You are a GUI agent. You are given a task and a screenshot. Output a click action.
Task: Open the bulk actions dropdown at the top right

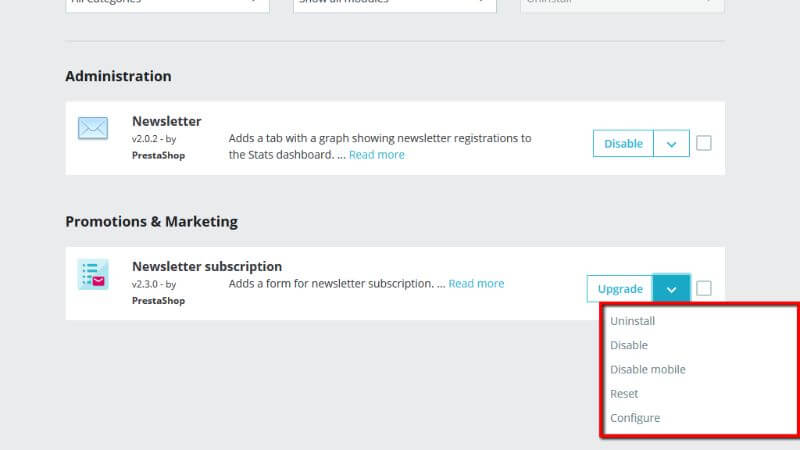[622, 5]
